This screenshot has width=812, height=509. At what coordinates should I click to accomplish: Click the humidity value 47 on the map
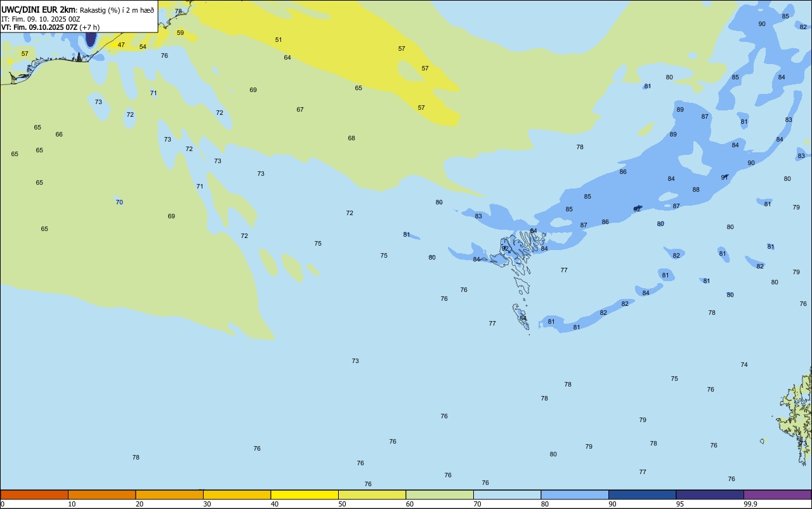(x=121, y=45)
